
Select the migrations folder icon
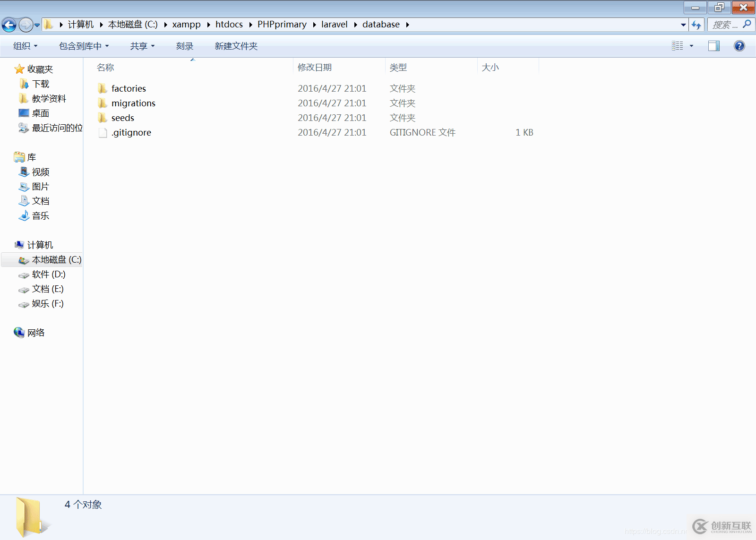tap(103, 103)
